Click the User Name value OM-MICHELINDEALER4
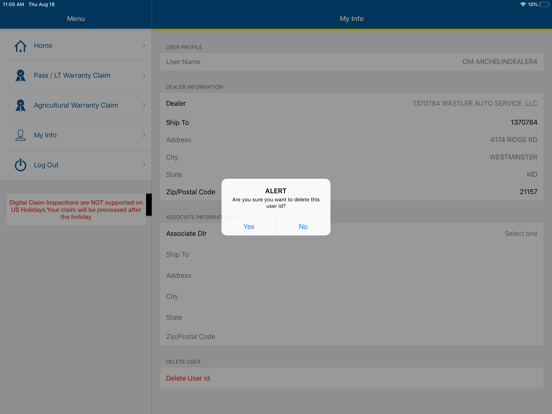The height and width of the screenshot is (414, 552). click(x=500, y=62)
